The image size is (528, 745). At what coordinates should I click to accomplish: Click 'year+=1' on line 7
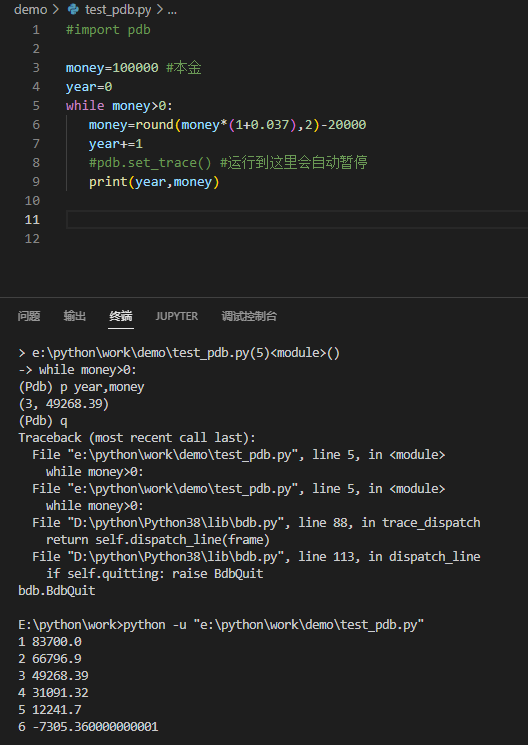pyautogui.click(x=115, y=143)
